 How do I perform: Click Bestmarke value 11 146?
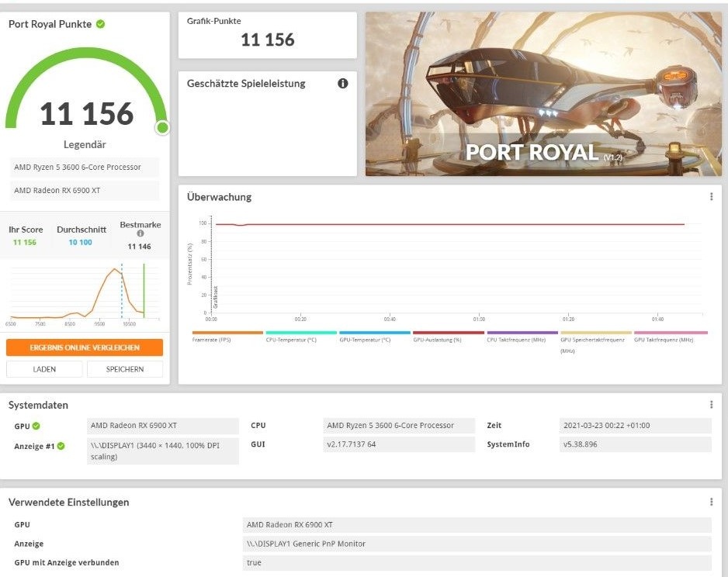tap(139, 247)
